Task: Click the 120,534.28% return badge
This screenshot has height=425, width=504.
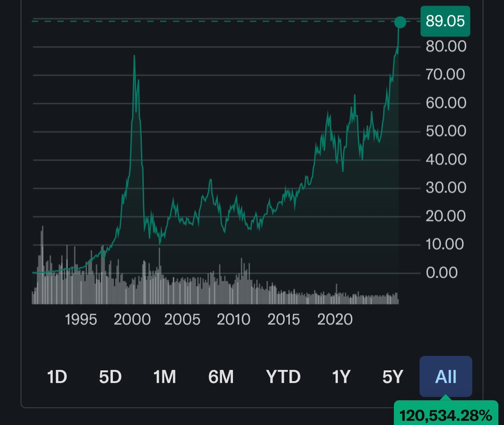Action: (446, 415)
